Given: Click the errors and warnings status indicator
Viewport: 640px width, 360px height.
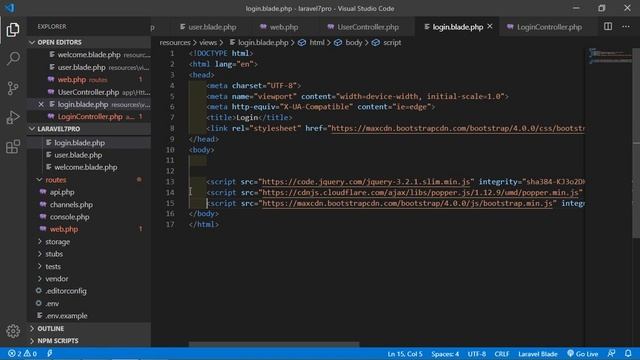Looking at the screenshot, I should tap(22, 353).
